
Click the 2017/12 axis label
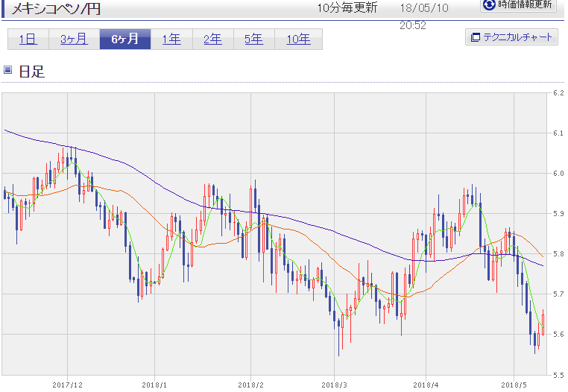coord(67,385)
